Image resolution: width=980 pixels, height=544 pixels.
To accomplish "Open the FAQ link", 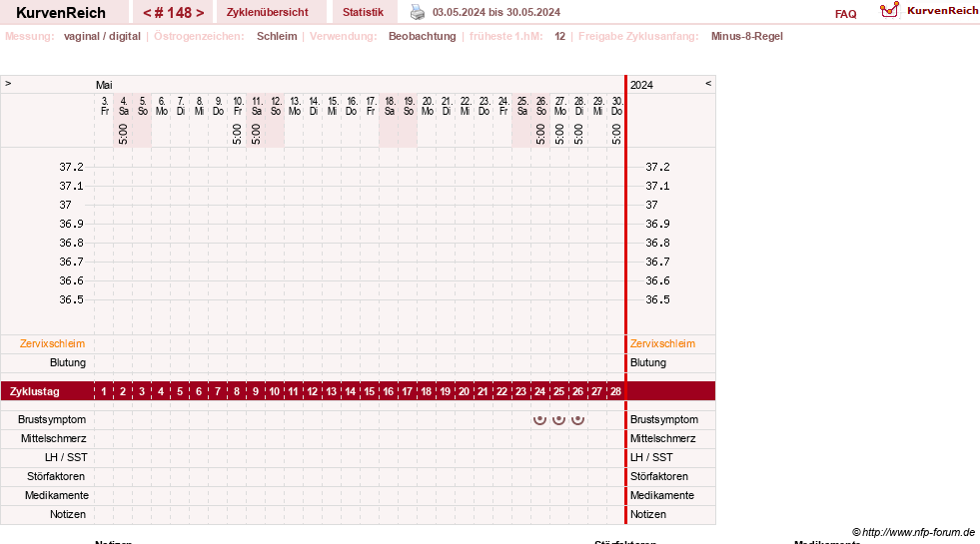I will (845, 14).
